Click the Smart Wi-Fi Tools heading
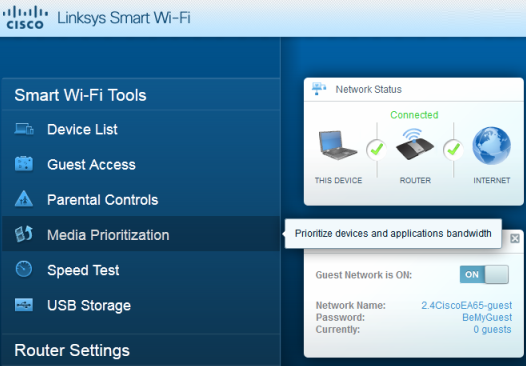Viewport: 526px width, 366px height. [x=80, y=95]
